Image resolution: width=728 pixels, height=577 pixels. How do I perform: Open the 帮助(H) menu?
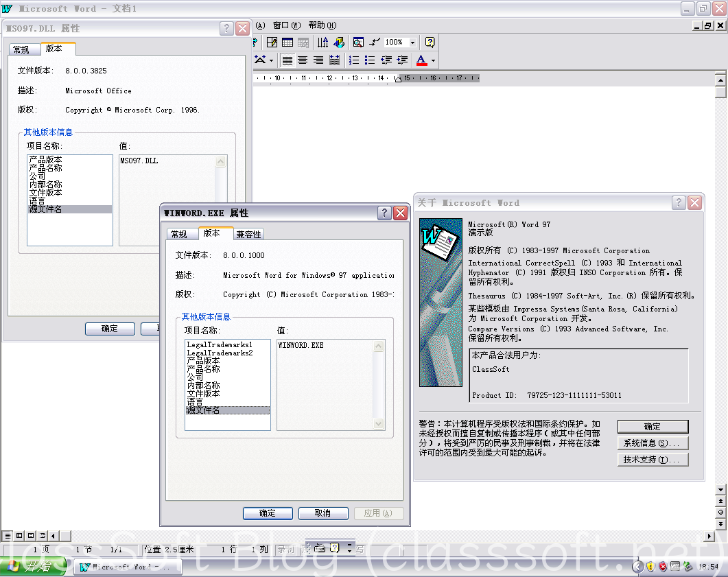tap(322, 25)
